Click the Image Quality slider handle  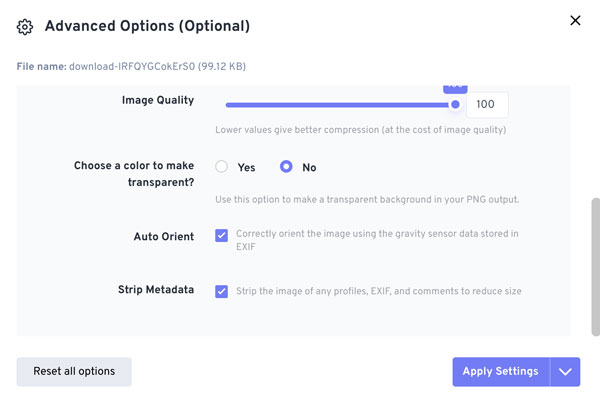455,104
